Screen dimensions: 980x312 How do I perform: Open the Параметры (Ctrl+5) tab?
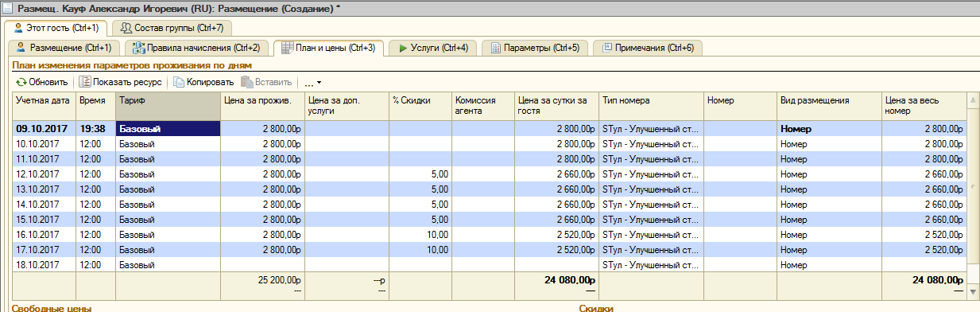(x=534, y=49)
